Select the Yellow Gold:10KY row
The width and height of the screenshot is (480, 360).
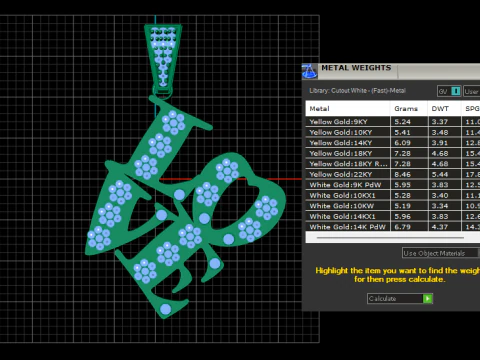click(393, 132)
